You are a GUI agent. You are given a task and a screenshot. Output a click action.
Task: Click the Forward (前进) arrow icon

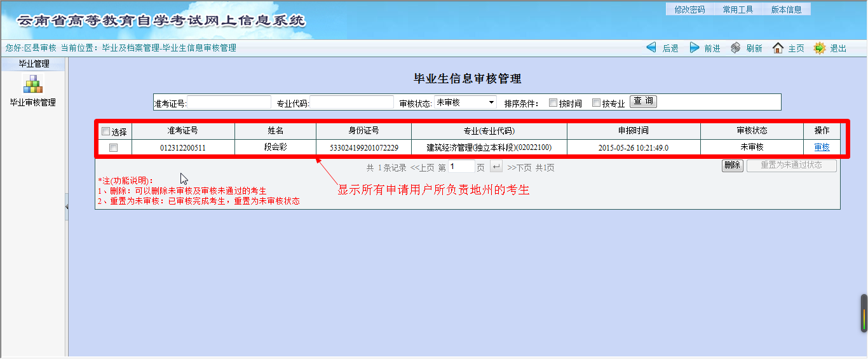695,48
